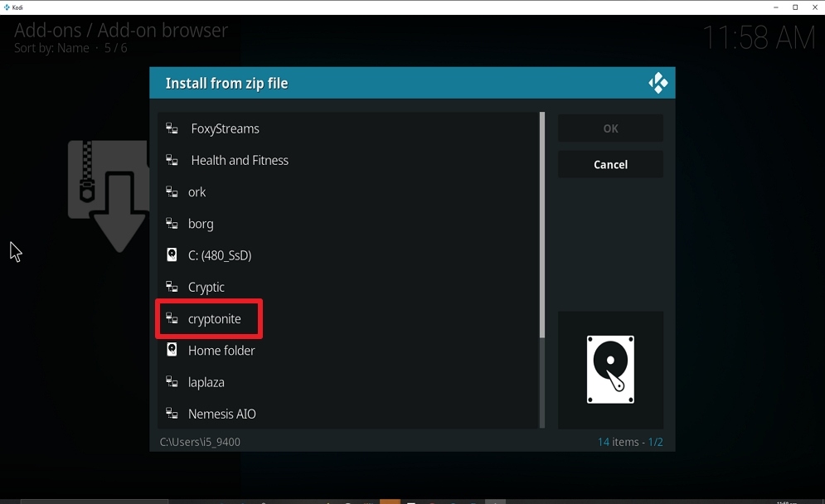
Task: Open the Home folder entry
Action: tap(348, 351)
